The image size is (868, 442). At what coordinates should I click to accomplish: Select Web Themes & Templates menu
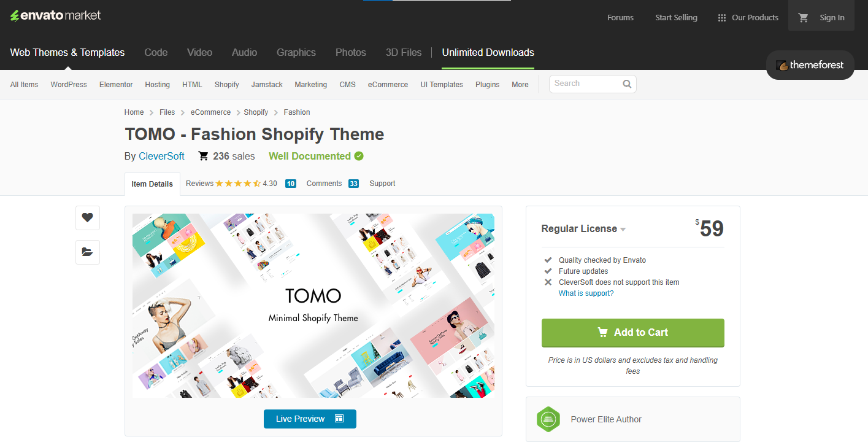[x=67, y=53]
